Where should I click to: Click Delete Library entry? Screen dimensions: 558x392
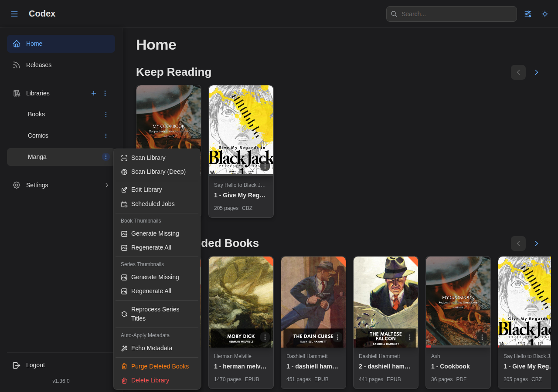[x=157, y=380]
